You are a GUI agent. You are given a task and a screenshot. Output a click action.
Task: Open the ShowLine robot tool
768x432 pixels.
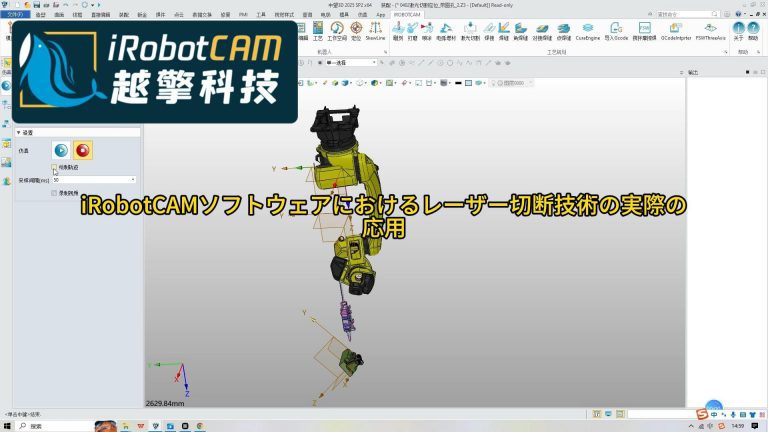[x=375, y=31]
